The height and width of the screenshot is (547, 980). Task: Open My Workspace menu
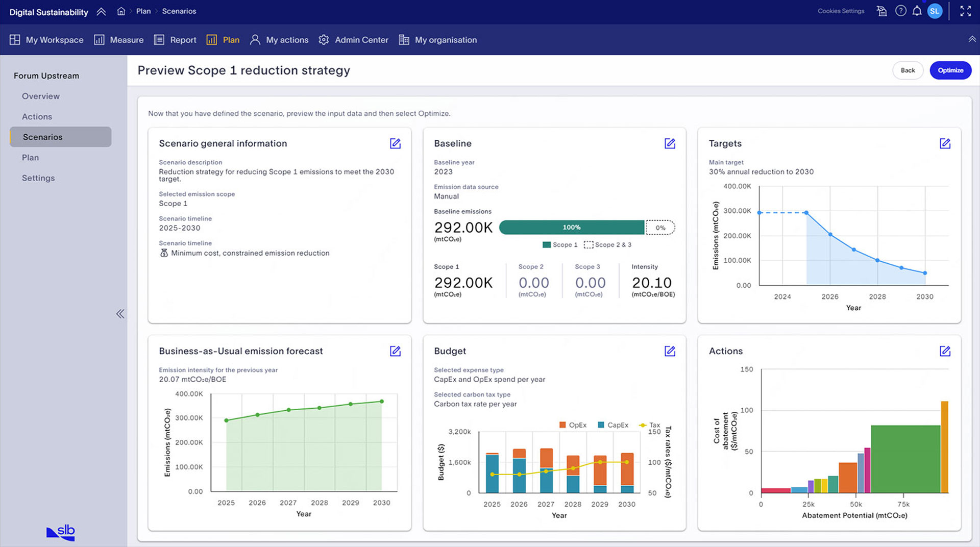(x=46, y=40)
